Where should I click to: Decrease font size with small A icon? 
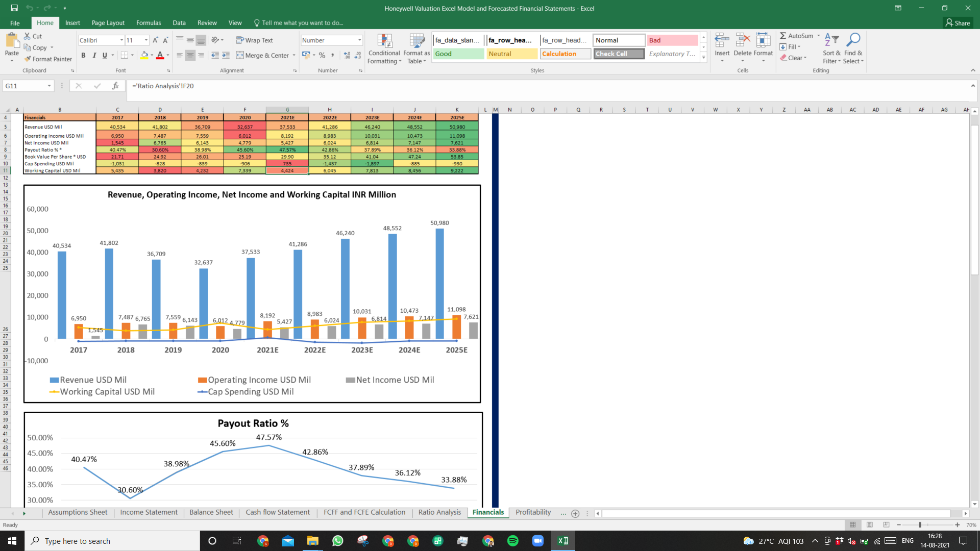pos(165,40)
